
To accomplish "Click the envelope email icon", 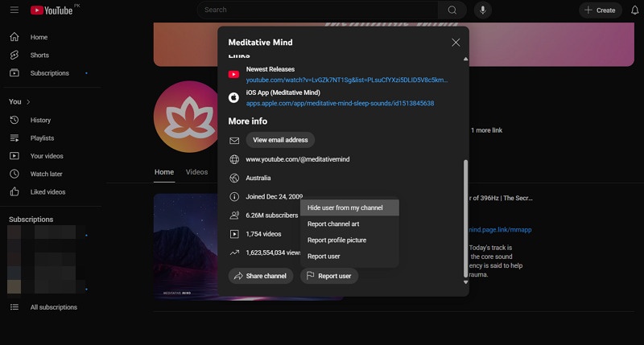I will pos(234,140).
